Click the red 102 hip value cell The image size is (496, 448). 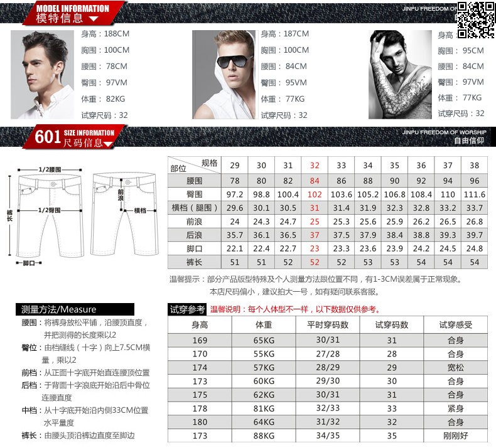pos(315,195)
